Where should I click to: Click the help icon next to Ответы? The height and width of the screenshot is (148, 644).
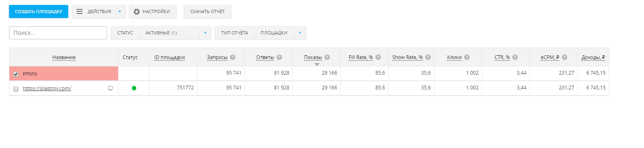point(279,57)
